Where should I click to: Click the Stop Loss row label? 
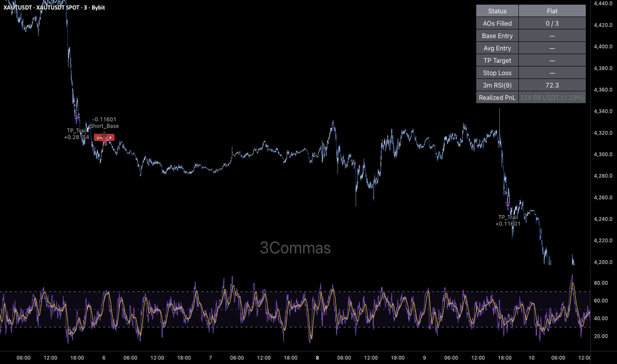click(x=497, y=73)
